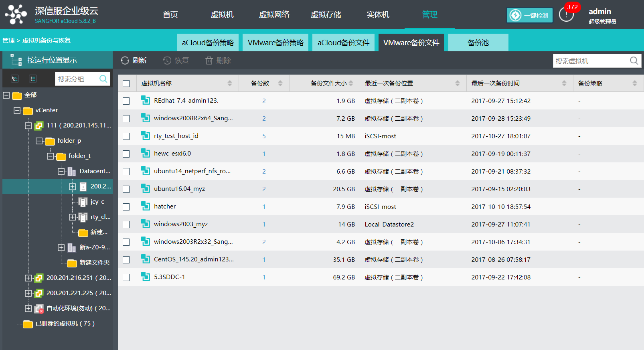This screenshot has height=350, width=644.
Task: Click the 恢复 restore button
Action: coord(176,61)
